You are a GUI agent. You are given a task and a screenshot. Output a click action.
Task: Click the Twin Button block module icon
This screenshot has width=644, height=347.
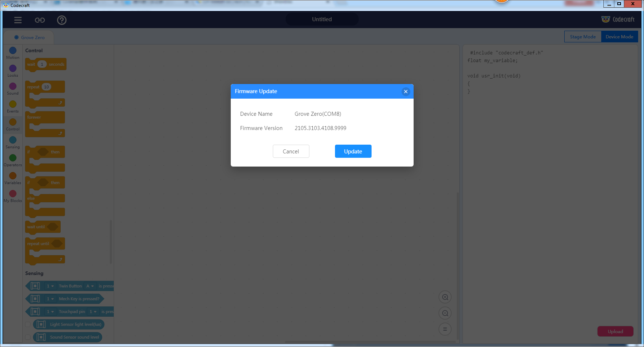click(35, 286)
